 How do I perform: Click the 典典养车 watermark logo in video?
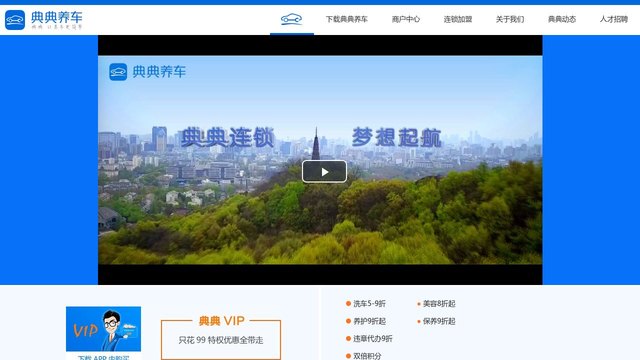point(147,72)
